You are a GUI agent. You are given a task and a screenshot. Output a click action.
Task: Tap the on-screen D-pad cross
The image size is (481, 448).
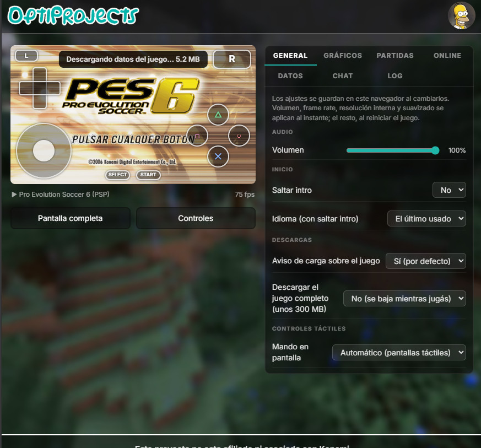pyautogui.click(x=40, y=88)
